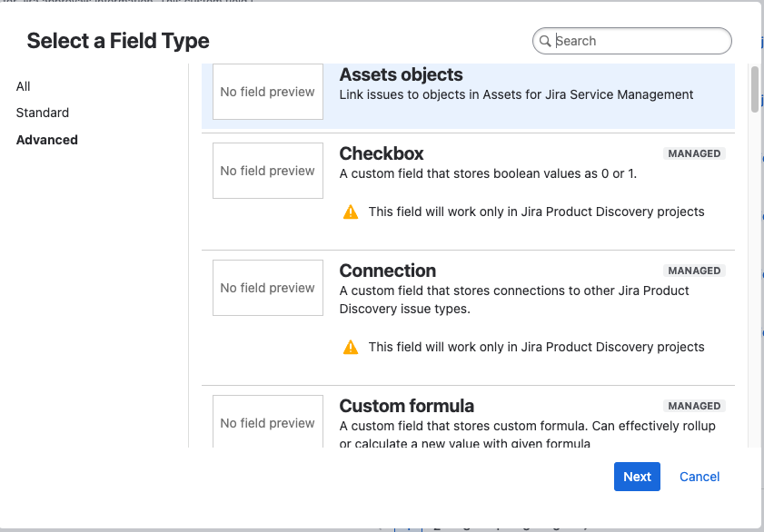Click Checkbox boolean values description
The height and width of the screenshot is (532, 764).
pyautogui.click(x=488, y=173)
